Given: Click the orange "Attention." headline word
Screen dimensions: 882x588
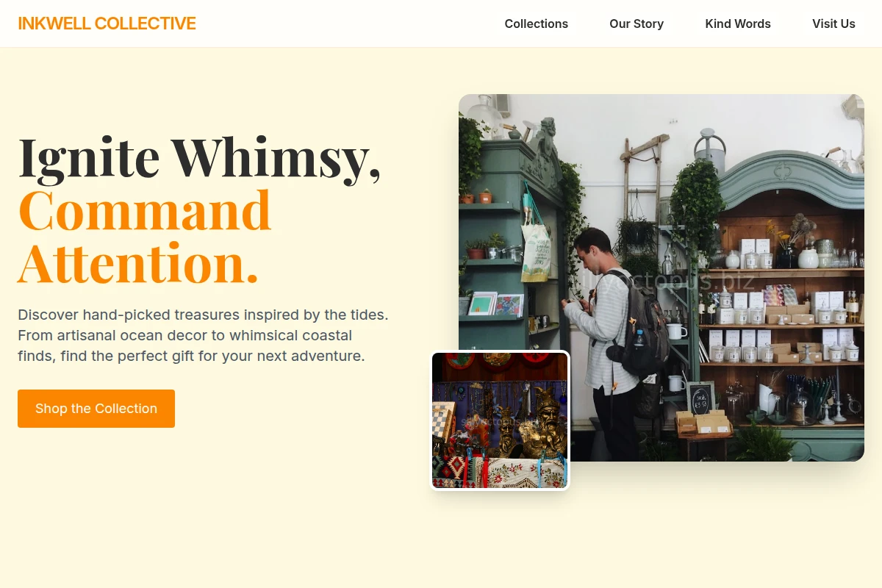Looking at the screenshot, I should tap(138, 262).
